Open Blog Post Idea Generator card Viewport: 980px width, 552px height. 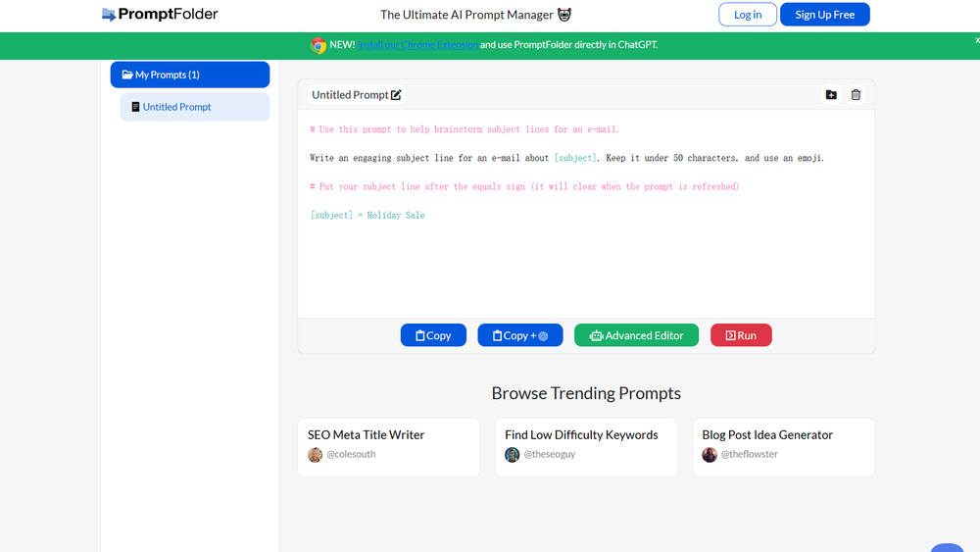click(x=783, y=447)
